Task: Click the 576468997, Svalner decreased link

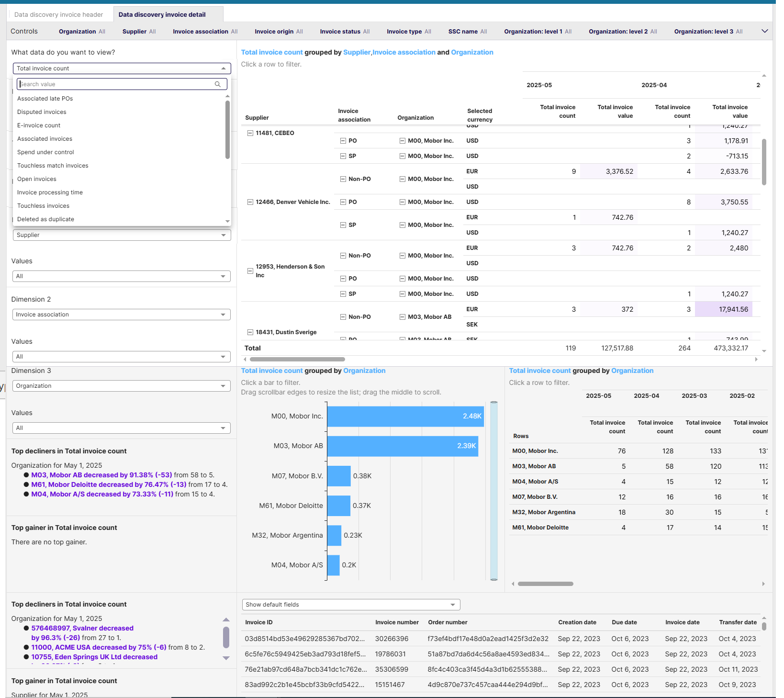Action: [x=82, y=628]
